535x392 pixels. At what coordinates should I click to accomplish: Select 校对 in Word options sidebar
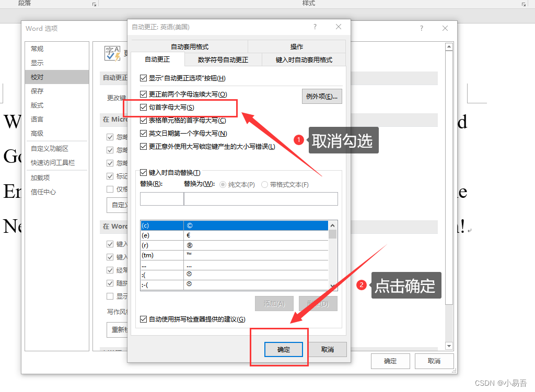[56, 77]
